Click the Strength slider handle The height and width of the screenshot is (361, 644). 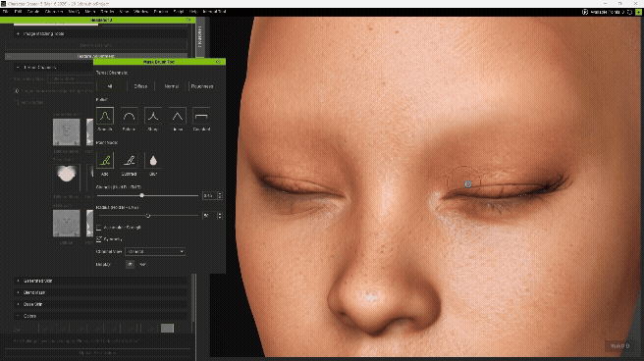(141, 195)
